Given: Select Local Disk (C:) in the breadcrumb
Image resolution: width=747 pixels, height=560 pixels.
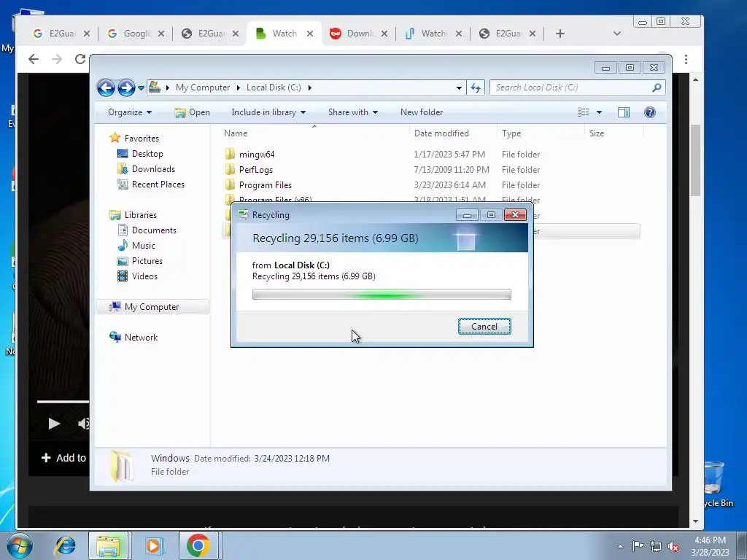Looking at the screenshot, I should pyautogui.click(x=274, y=87).
